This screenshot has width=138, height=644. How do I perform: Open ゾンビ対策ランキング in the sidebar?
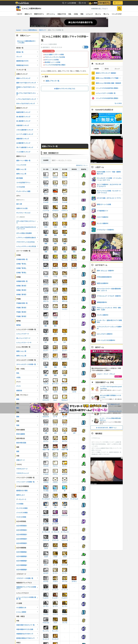tap(27, 152)
